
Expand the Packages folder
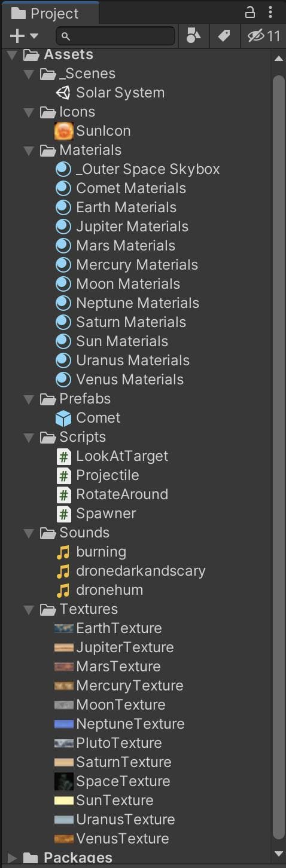click(12, 858)
